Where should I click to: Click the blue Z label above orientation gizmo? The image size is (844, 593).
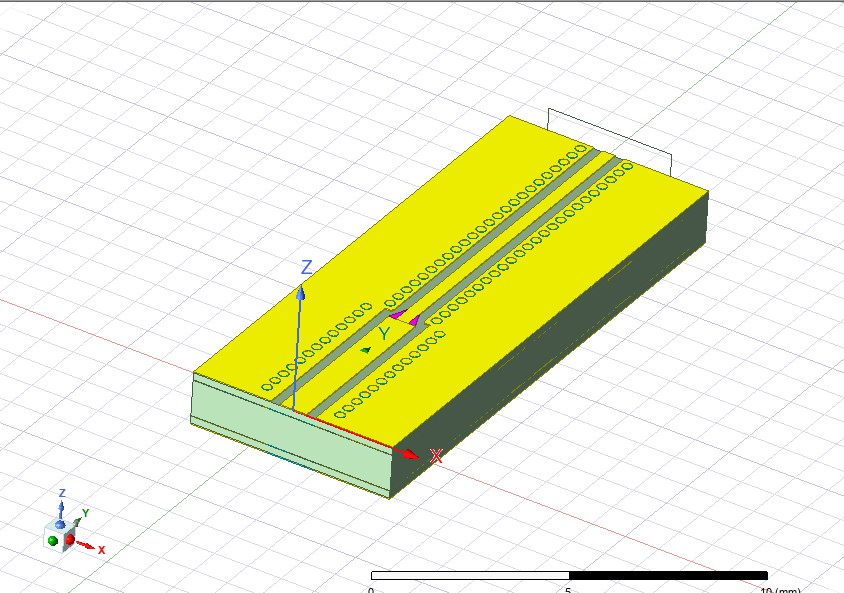62,493
